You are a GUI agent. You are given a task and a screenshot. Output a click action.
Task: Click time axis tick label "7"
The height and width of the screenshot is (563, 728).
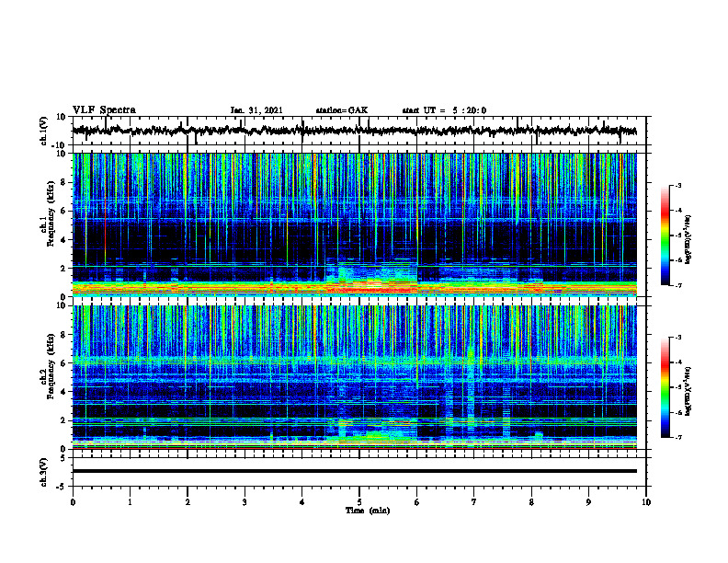[x=474, y=502]
